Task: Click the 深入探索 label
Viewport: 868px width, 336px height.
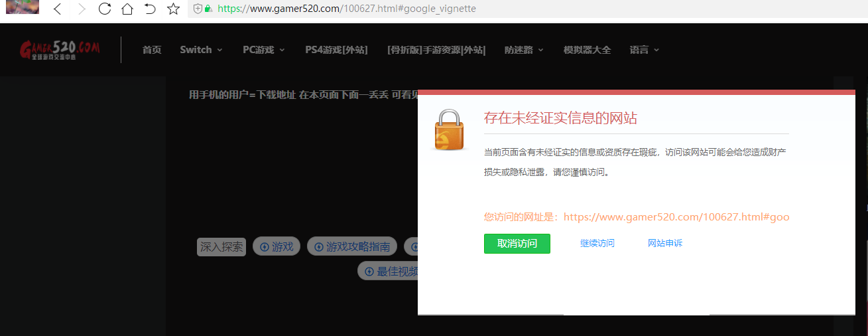Action: coord(221,247)
